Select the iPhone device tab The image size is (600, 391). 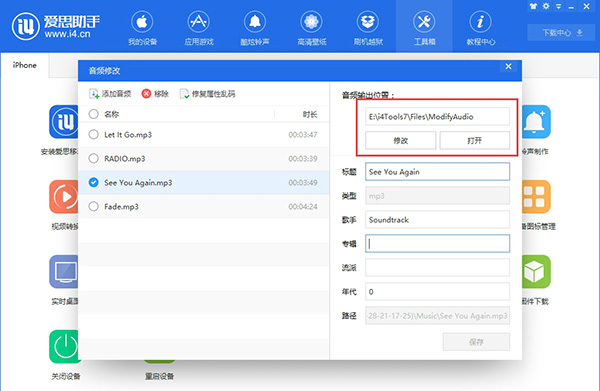pyautogui.click(x=24, y=65)
